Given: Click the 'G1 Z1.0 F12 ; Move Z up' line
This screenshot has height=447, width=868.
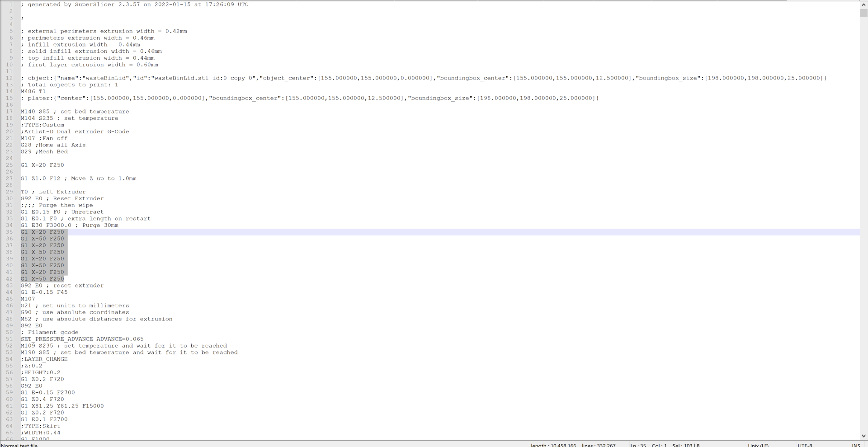Looking at the screenshot, I should click(78, 179).
